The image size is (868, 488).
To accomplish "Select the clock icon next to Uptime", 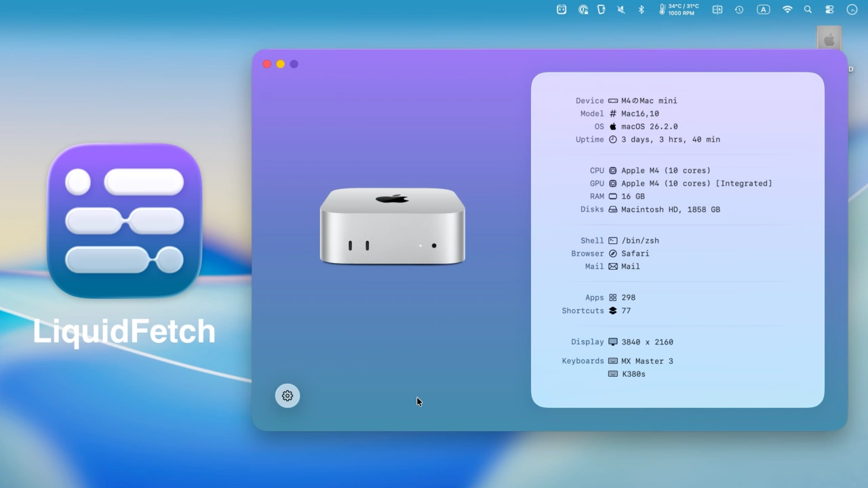I will (x=612, y=139).
